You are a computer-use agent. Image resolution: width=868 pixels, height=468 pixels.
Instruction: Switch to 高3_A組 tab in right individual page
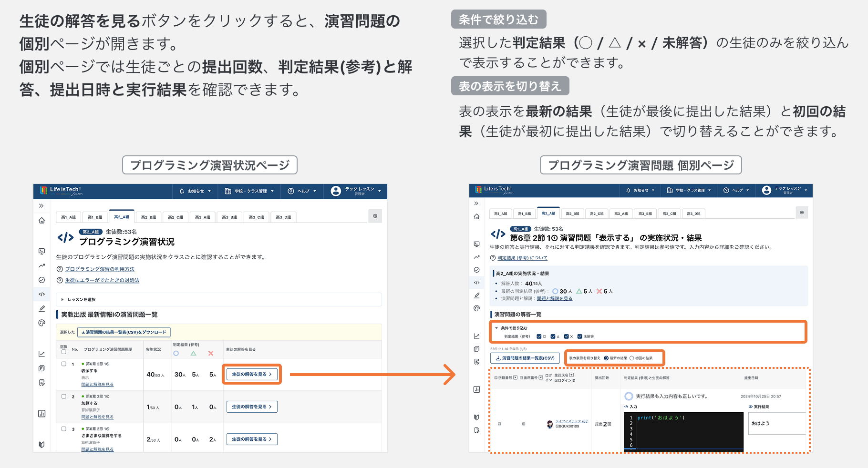[621, 214]
